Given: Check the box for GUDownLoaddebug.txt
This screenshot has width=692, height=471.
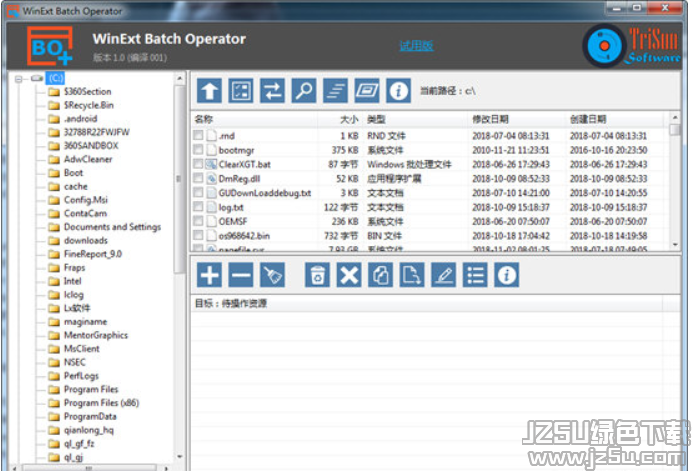Looking at the screenshot, I should (198, 192).
